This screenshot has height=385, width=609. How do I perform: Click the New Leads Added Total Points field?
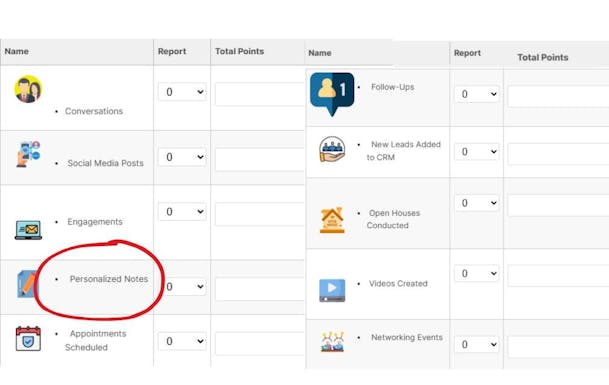pyautogui.click(x=558, y=154)
